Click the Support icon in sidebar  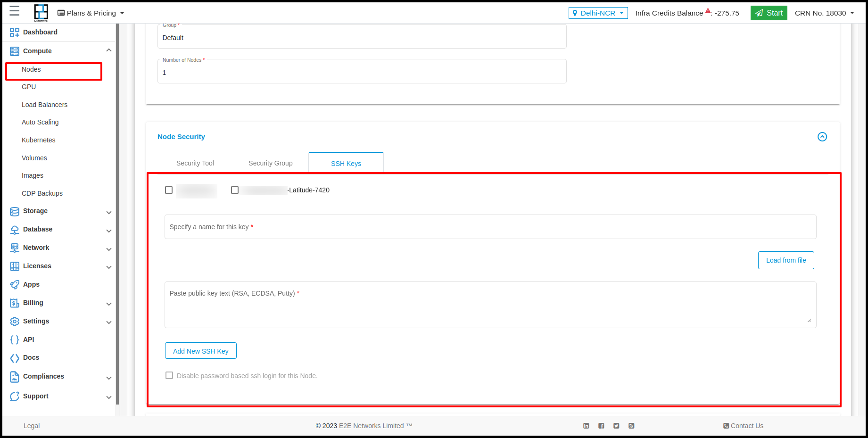pos(15,397)
